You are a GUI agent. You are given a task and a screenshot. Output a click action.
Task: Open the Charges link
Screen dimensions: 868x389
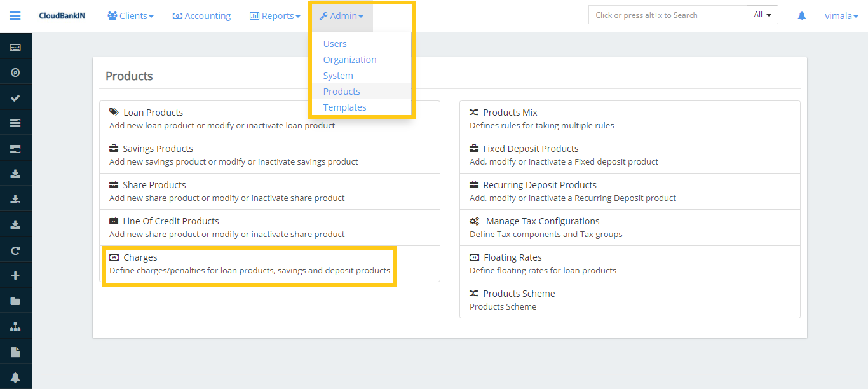point(140,257)
